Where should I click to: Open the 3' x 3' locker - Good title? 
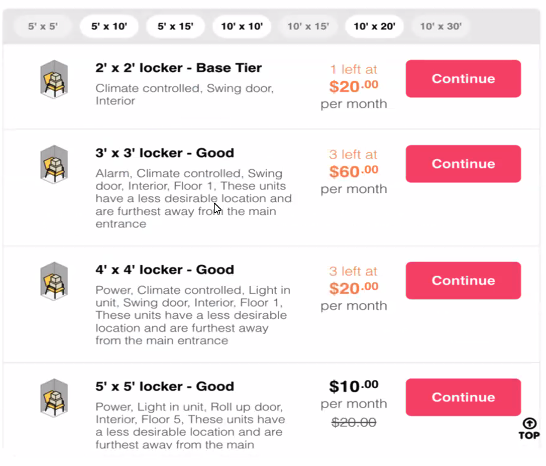click(x=165, y=153)
